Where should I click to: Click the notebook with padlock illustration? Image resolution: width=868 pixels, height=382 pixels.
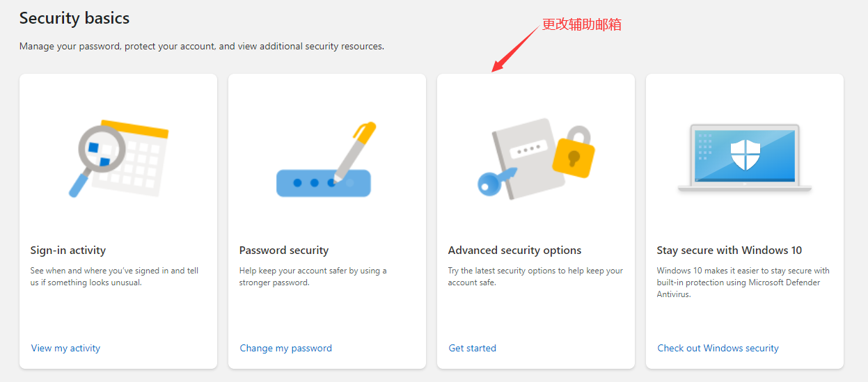[x=535, y=160]
